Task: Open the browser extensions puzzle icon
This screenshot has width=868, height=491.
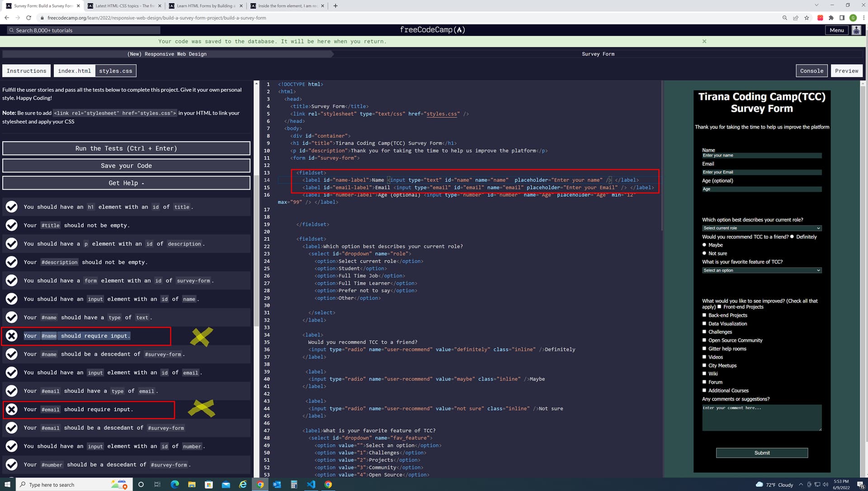Action: coord(831,18)
